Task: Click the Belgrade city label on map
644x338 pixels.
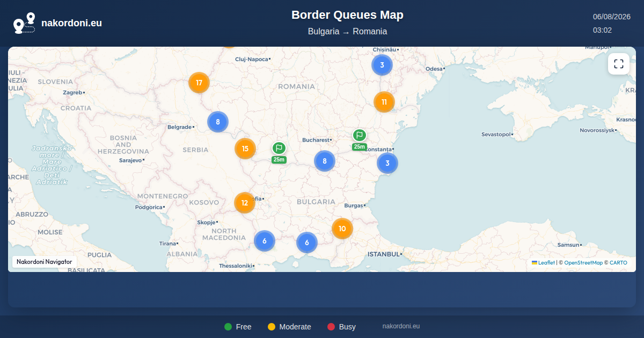Action: pyautogui.click(x=179, y=127)
